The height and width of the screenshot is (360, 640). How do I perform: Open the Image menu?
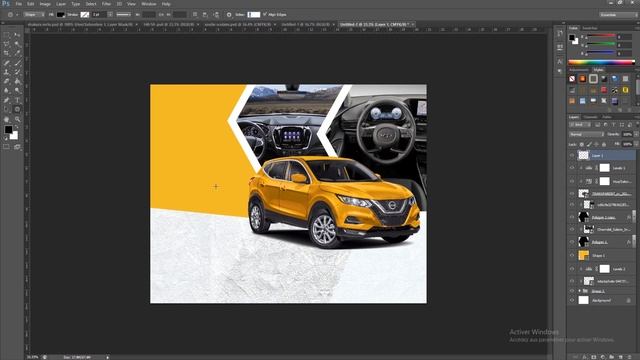tap(45, 4)
